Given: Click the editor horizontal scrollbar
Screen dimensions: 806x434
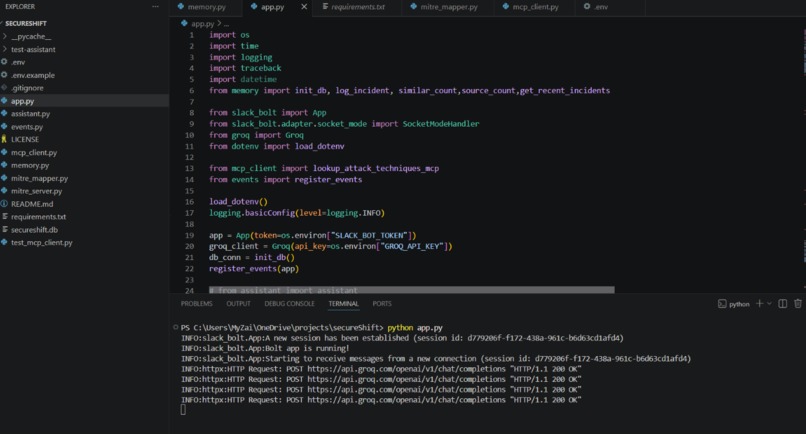Looking at the screenshot, I should 411,290.
